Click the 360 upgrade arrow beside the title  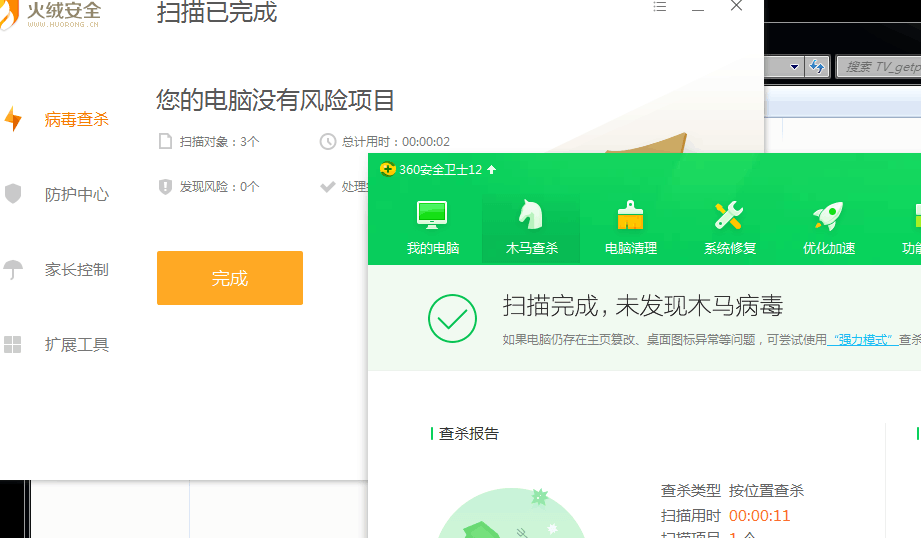coord(492,170)
